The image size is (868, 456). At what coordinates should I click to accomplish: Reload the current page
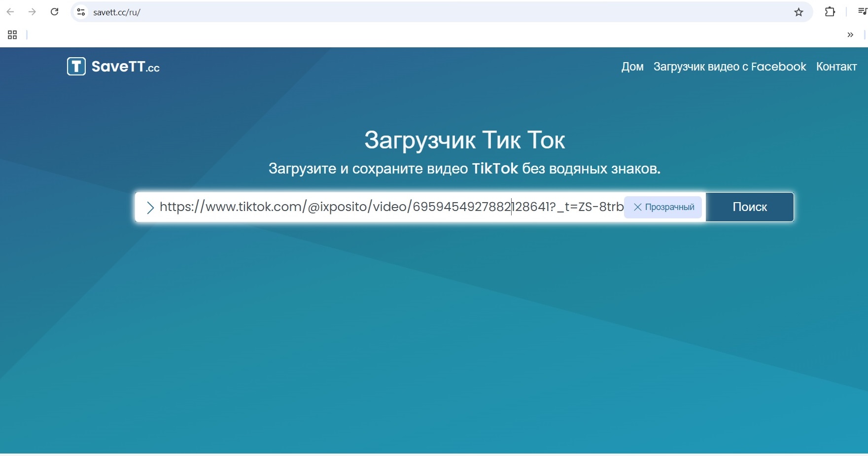[55, 12]
